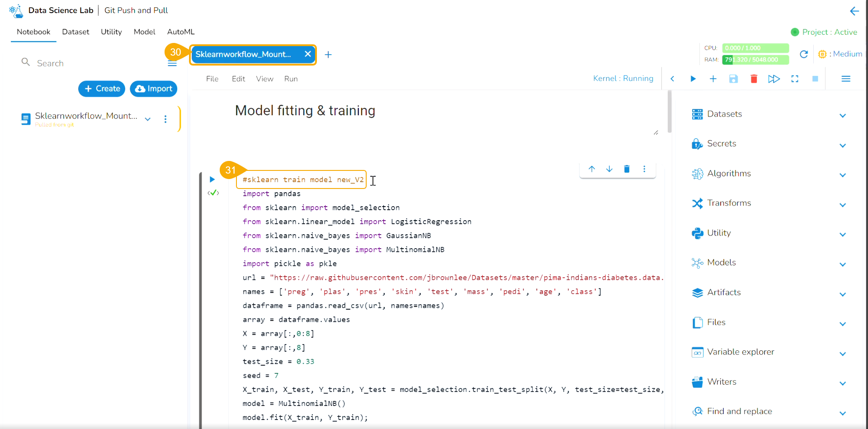Click the RAM usage progress bar
868x429 pixels.
click(x=755, y=60)
